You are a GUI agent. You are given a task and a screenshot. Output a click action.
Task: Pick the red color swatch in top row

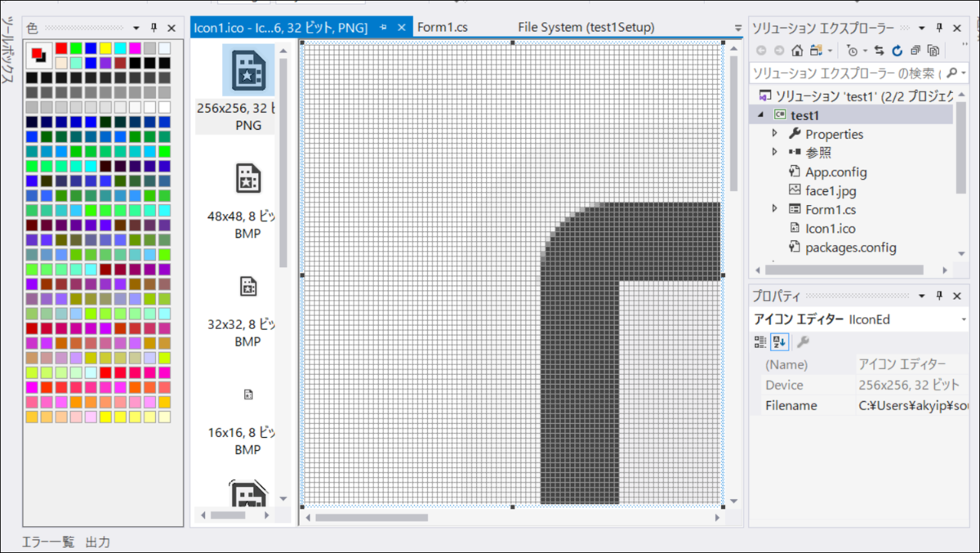(61, 48)
